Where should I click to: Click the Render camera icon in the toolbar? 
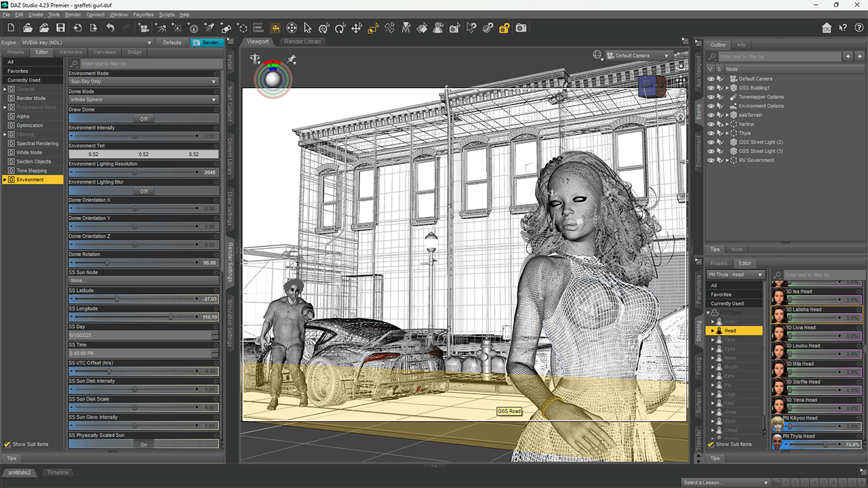(x=521, y=28)
